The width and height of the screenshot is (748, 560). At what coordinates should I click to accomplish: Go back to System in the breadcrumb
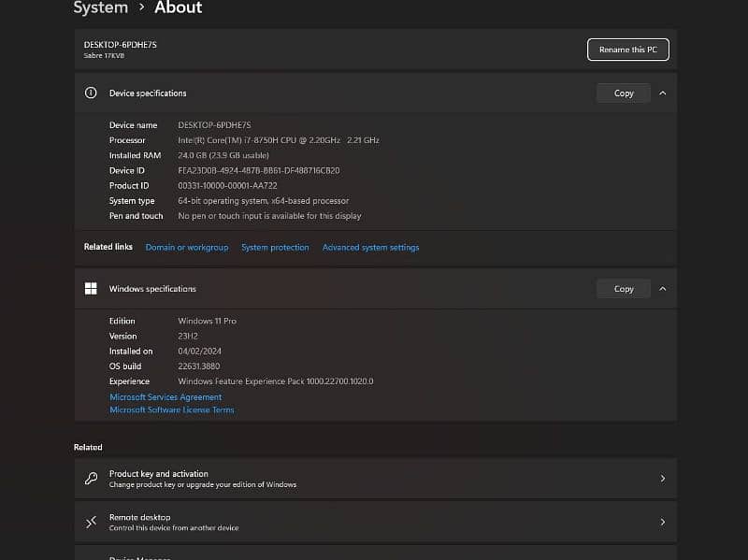(101, 7)
